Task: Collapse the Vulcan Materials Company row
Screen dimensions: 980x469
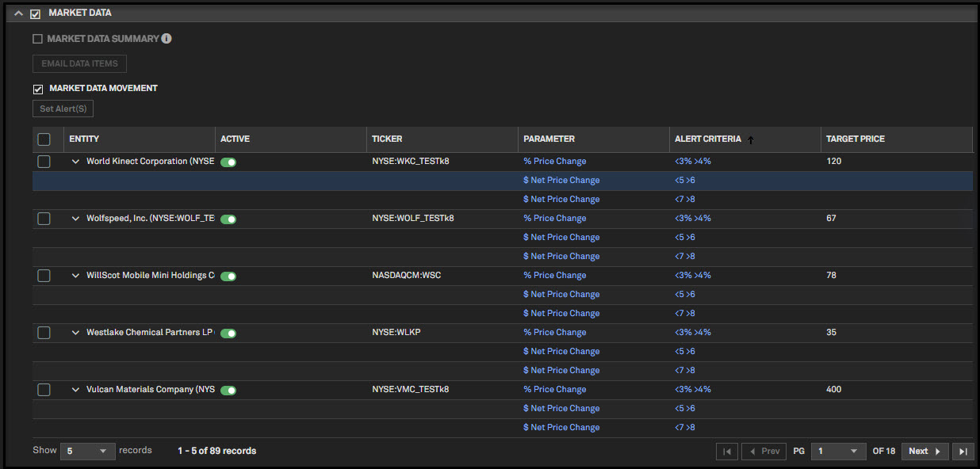Action: click(x=76, y=390)
